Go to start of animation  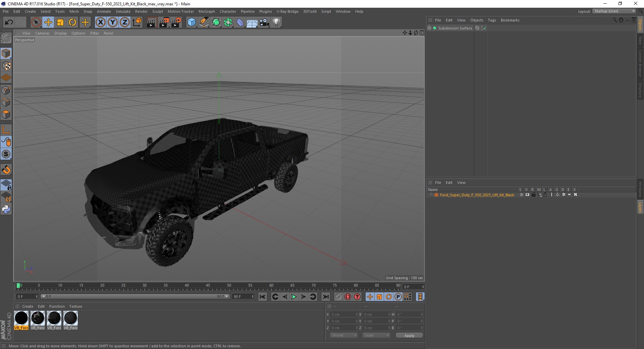coord(263,297)
